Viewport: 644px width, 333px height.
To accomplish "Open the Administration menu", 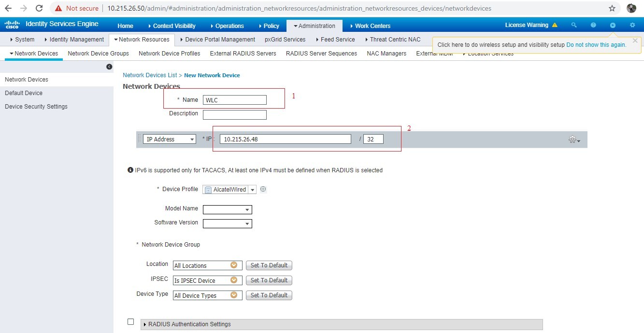I will tap(315, 26).
